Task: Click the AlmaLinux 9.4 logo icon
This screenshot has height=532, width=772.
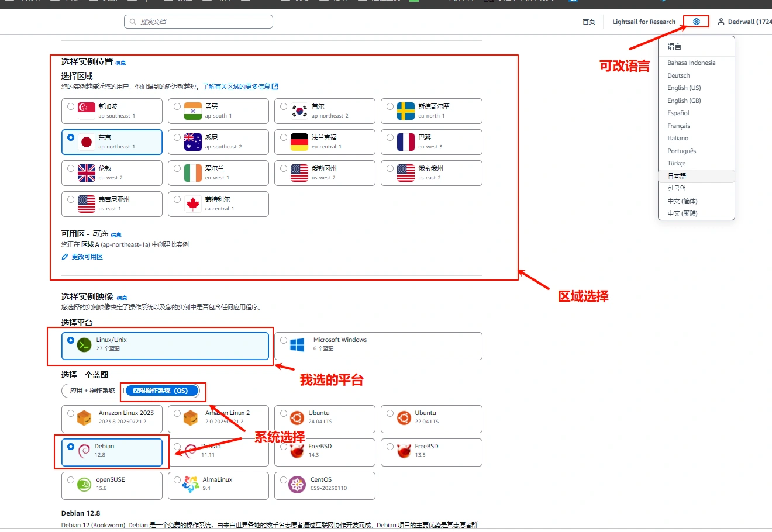Action: pyautogui.click(x=191, y=484)
